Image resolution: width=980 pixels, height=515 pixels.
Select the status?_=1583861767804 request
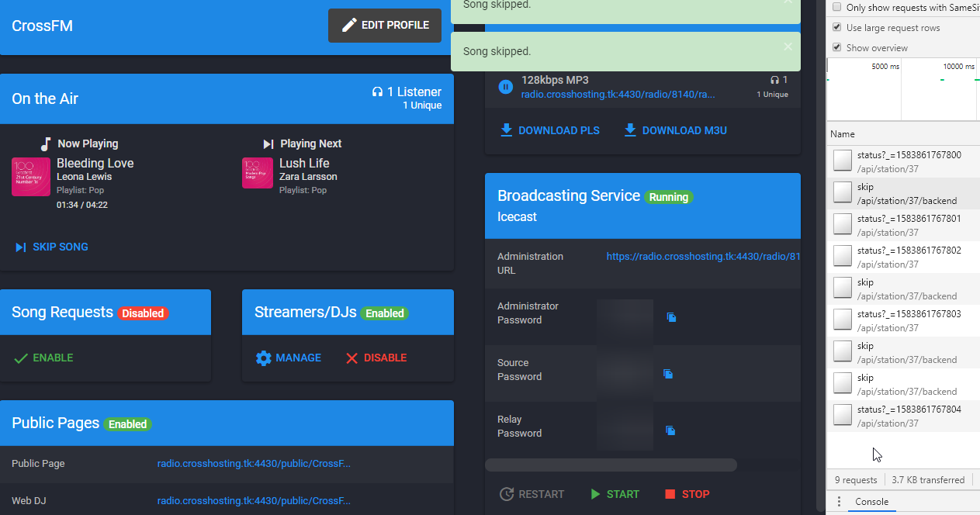coord(903,416)
